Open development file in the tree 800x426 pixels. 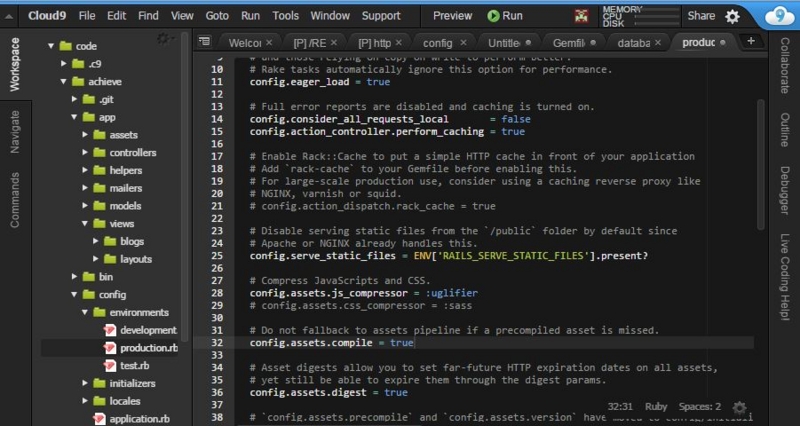point(148,330)
